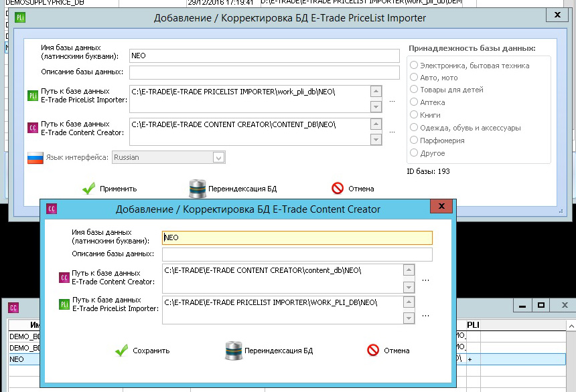Click green checkmark icon beside Применить
The image size is (576, 392).
[88, 189]
